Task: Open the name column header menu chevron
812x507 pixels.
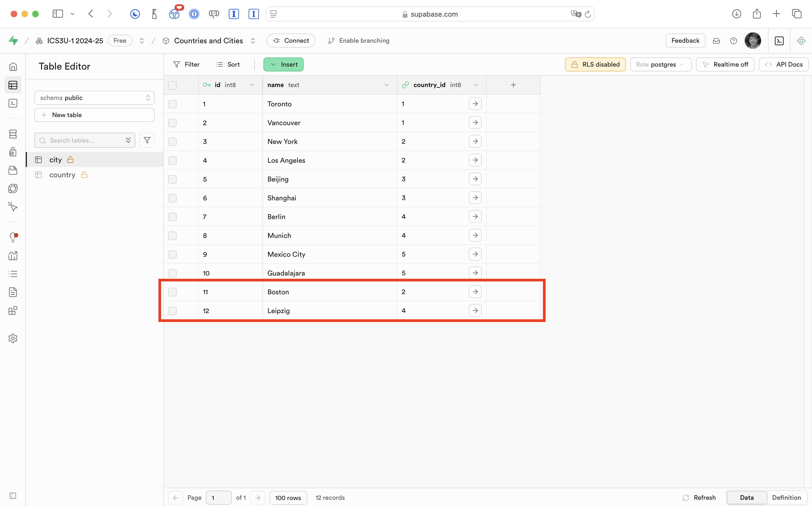Action: tap(386, 85)
